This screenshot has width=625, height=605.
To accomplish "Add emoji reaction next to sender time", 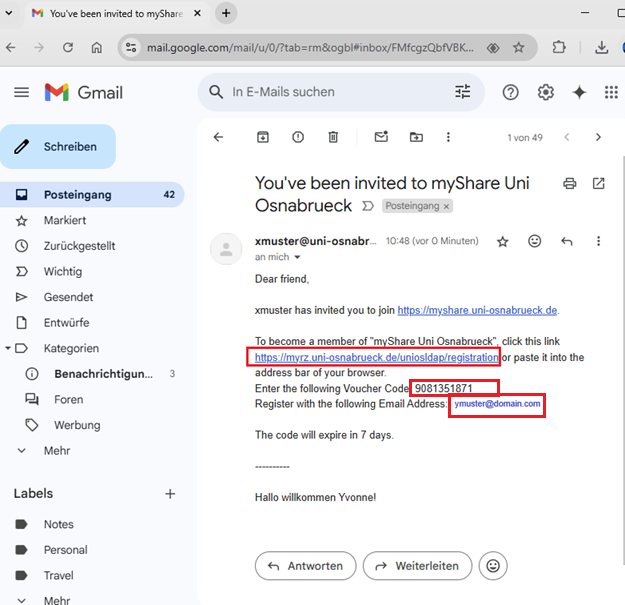I will (535, 241).
